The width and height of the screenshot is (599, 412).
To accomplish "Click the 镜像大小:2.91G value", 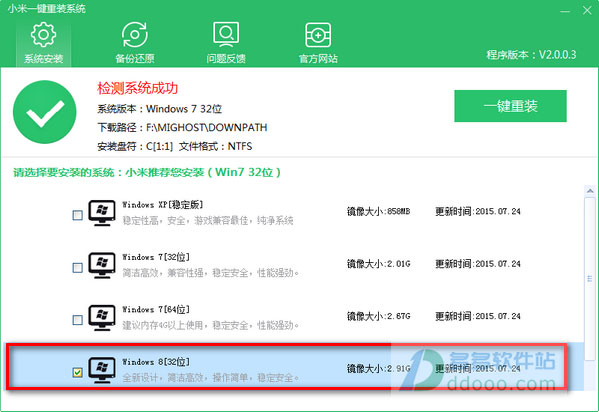I will (x=378, y=368).
